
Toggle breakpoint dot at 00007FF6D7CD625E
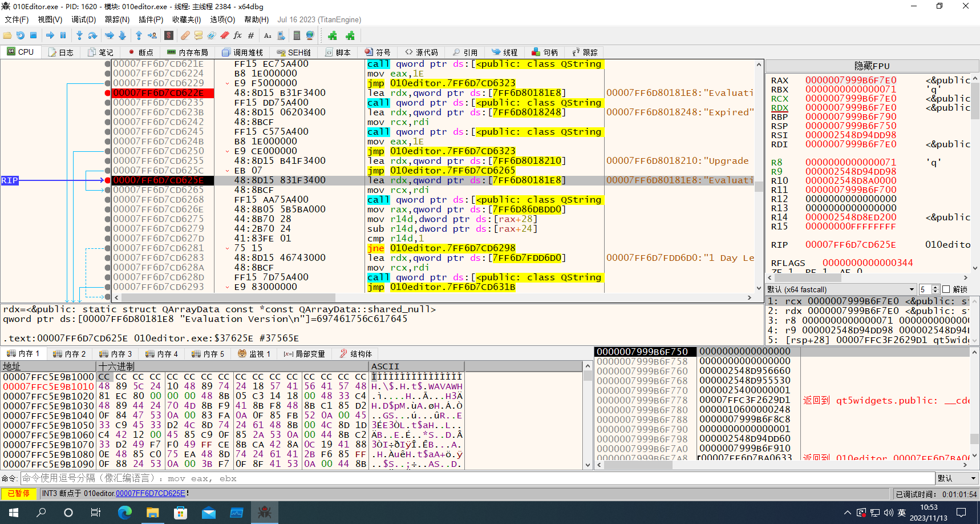108,180
